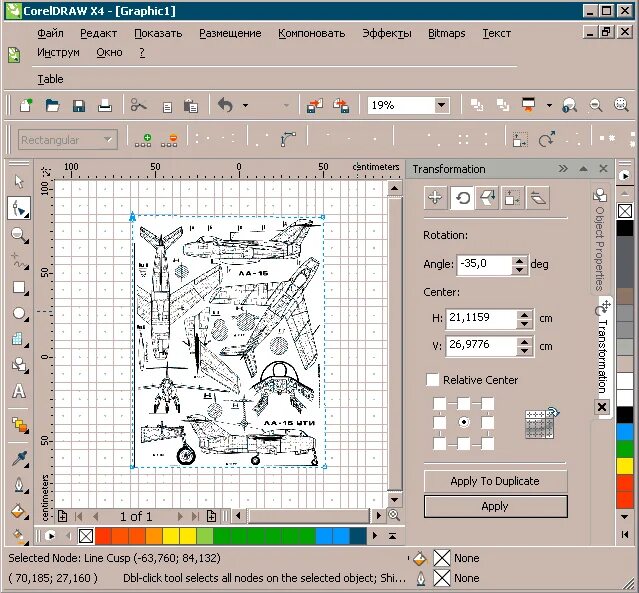Select the bottom-right anchor point box
This screenshot has width=639, height=593.
pyautogui.click(x=487, y=443)
